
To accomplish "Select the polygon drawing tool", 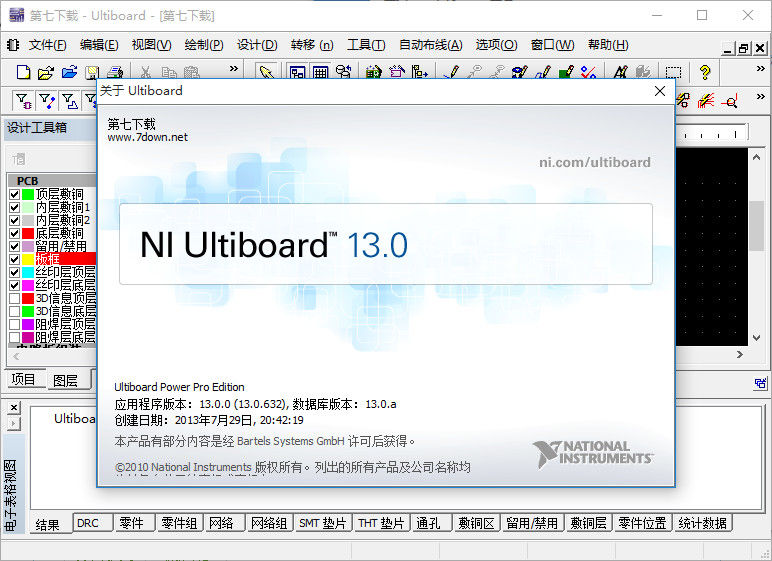I will (543, 72).
